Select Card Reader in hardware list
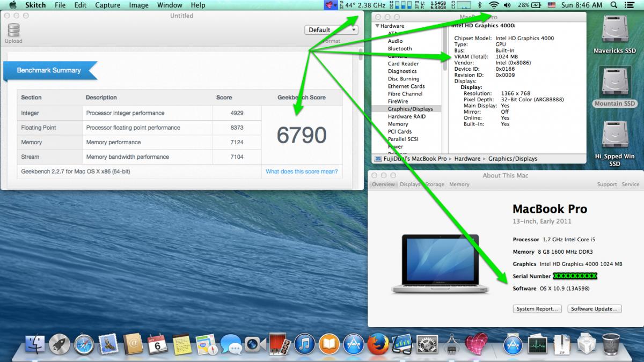This screenshot has width=644, height=362. pyautogui.click(x=403, y=63)
